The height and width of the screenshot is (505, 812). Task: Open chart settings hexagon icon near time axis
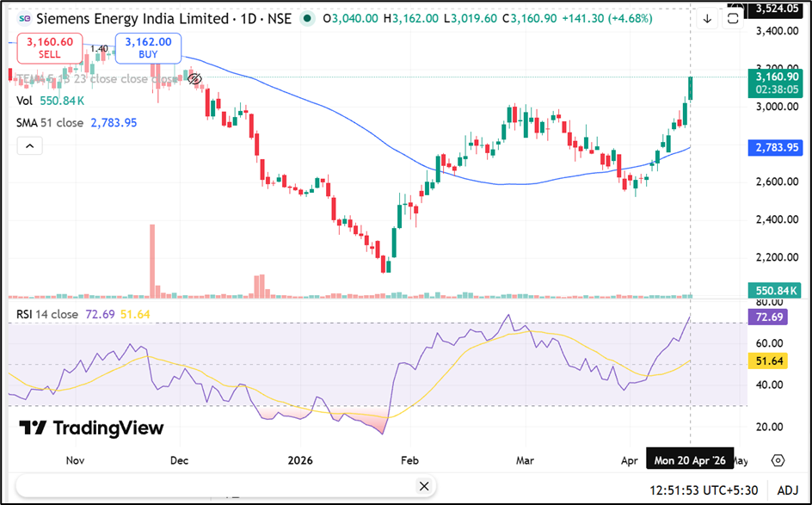point(778,460)
